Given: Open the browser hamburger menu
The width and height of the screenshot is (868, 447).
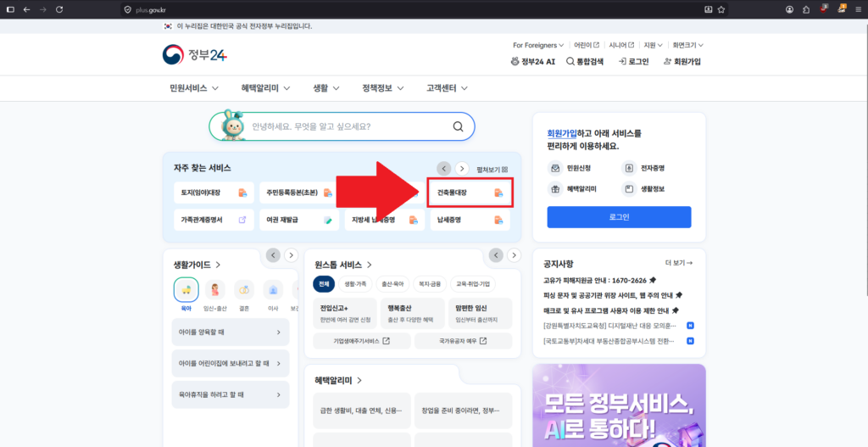Looking at the screenshot, I should (858, 9).
